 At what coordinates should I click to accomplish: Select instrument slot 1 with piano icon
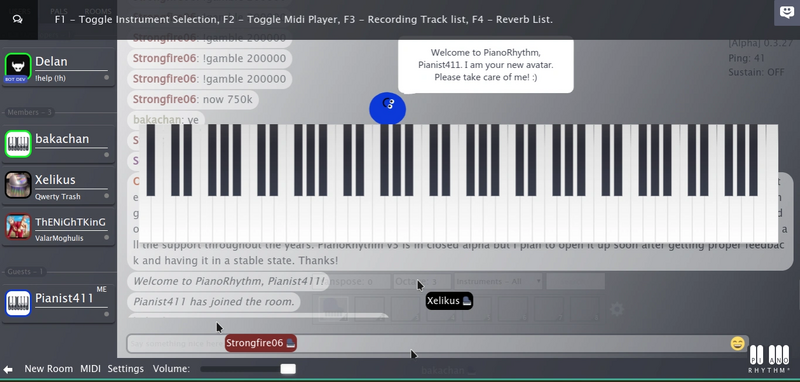coord(334,309)
